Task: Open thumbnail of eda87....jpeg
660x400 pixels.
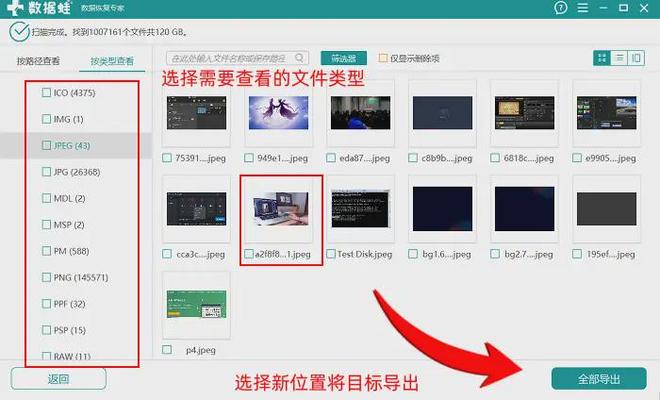Action: [x=360, y=113]
